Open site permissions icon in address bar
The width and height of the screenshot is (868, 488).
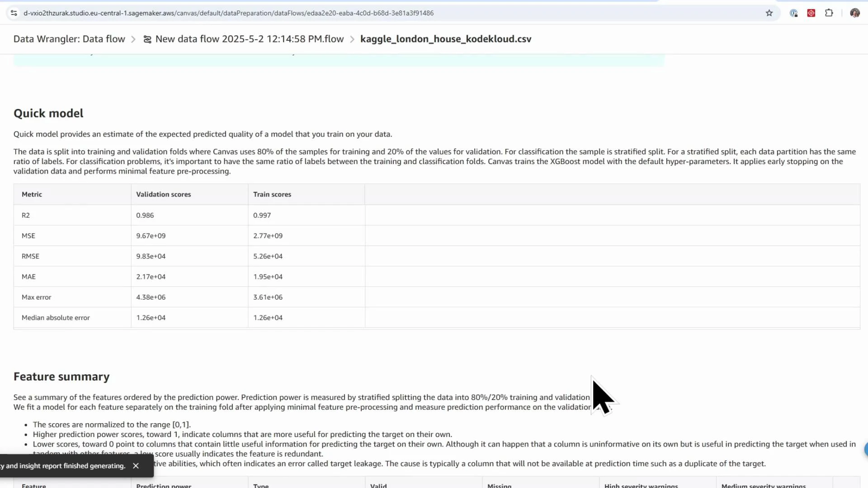[14, 13]
